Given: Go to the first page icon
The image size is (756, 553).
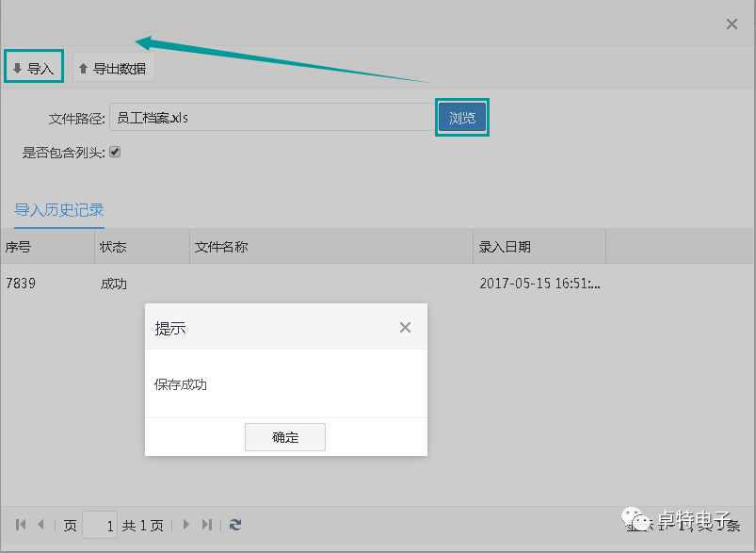Looking at the screenshot, I should click(22, 525).
